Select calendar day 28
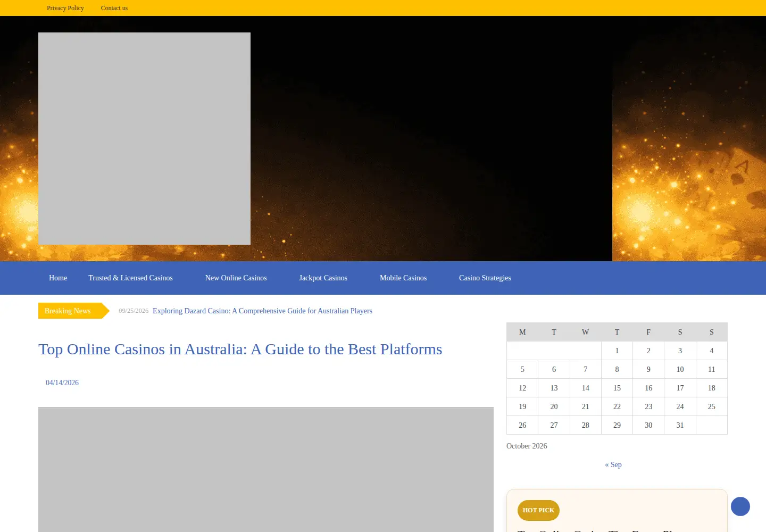Image resolution: width=766 pixels, height=532 pixels. click(586, 425)
